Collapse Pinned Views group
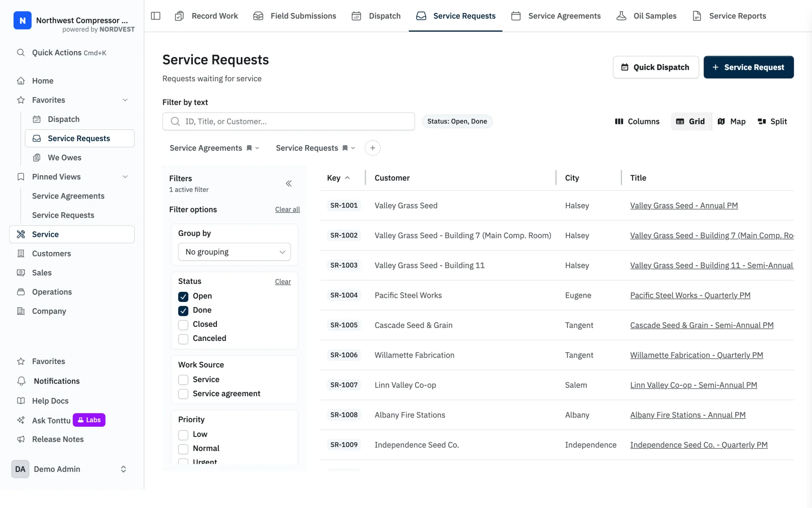This screenshot has height=508, width=812. tap(125, 177)
